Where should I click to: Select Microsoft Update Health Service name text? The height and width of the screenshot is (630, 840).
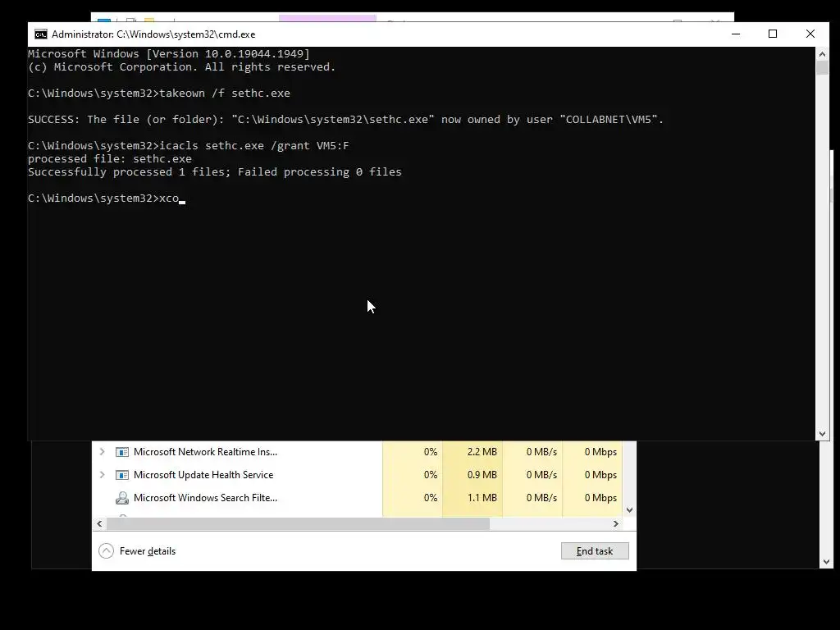point(203,475)
